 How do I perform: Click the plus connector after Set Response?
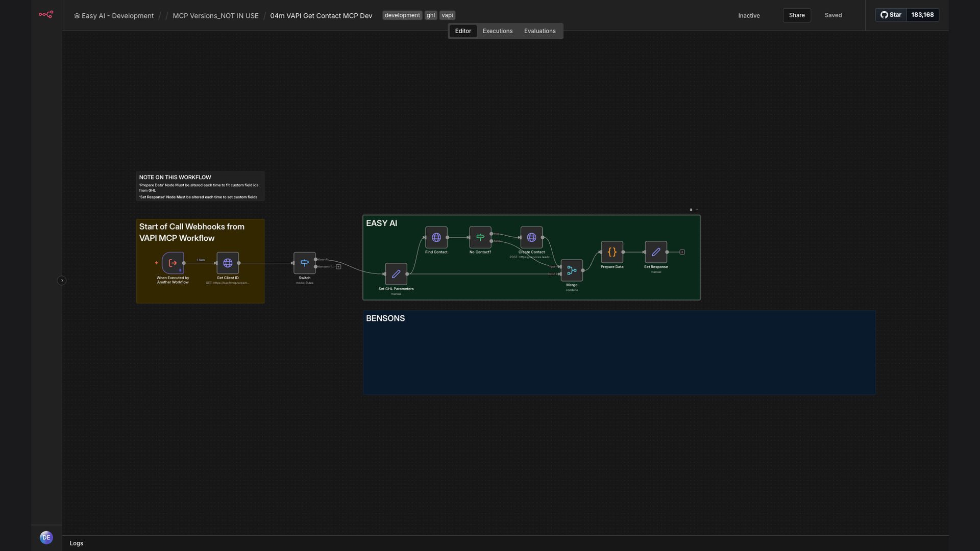coord(682,252)
